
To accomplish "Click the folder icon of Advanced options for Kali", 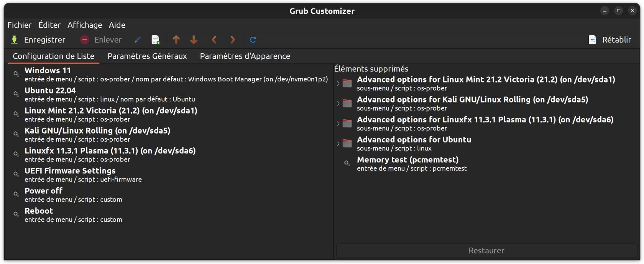I will click(347, 103).
